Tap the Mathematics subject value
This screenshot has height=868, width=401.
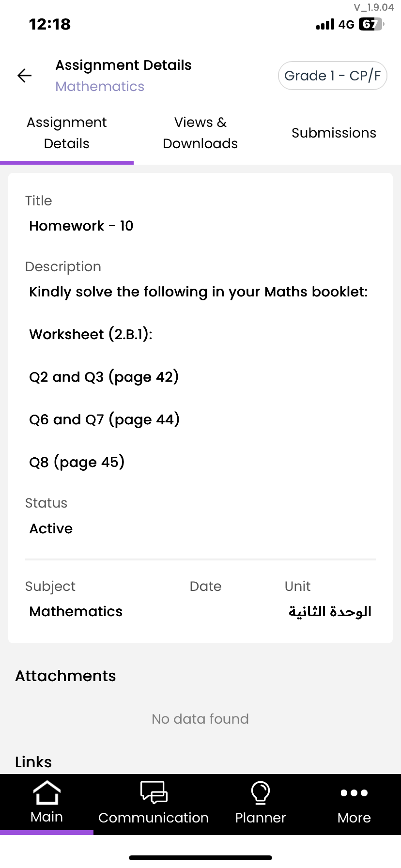pos(76,611)
